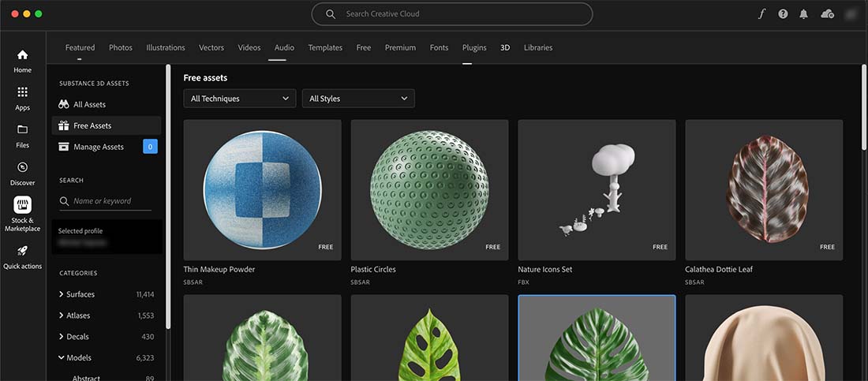Screen dimensions: 868x381
Task: Switch to the Videos tab
Action: [x=249, y=47]
